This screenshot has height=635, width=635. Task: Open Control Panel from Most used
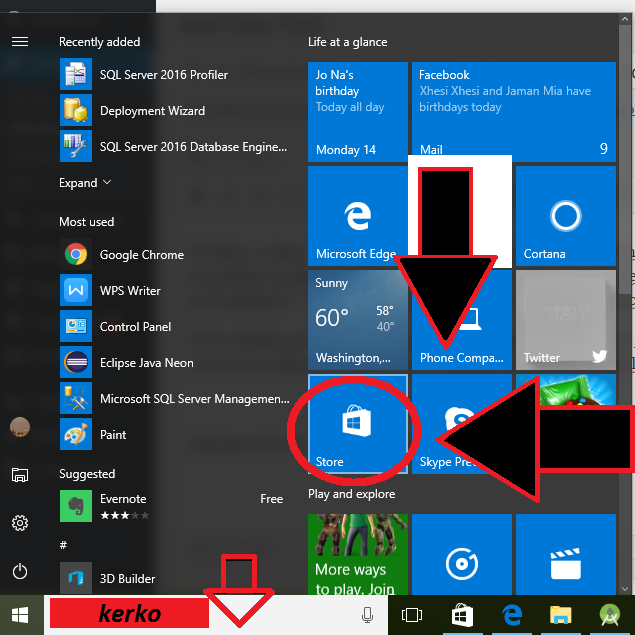point(135,327)
